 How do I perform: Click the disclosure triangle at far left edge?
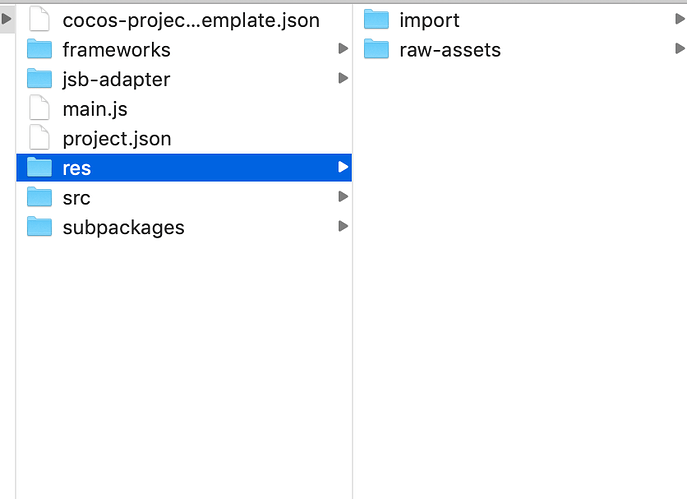pyautogui.click(x=7, y=19)
